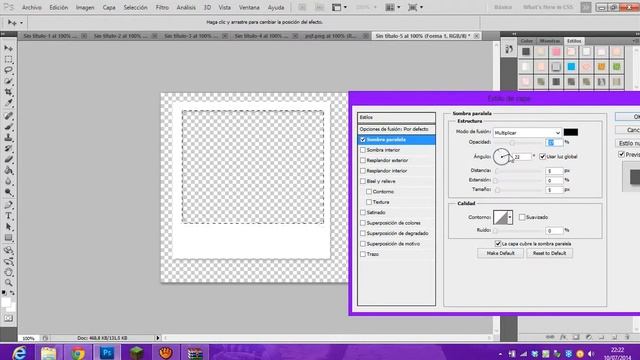The width and height of the screenshot is (640, 360).
Task: Open the Capa menu
Action: tap(109, 7)
